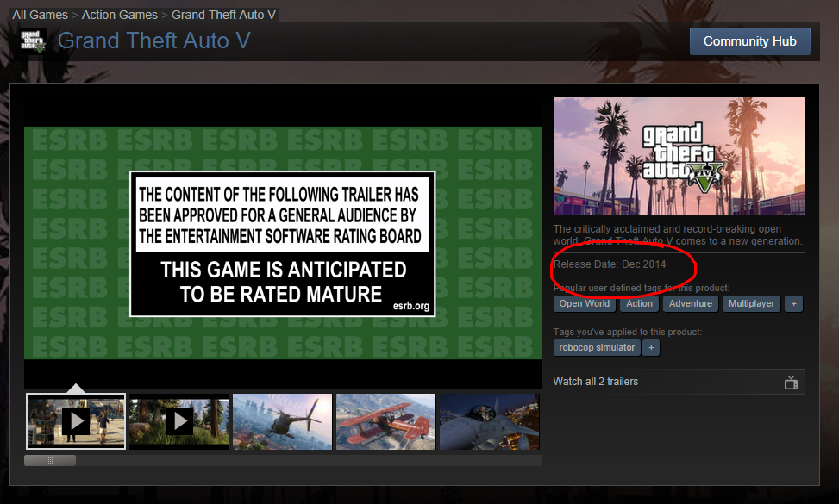View the fighter jet night screenshot thumbnail
The height and width of the screenshot is (504, 839).
point(489,421)
